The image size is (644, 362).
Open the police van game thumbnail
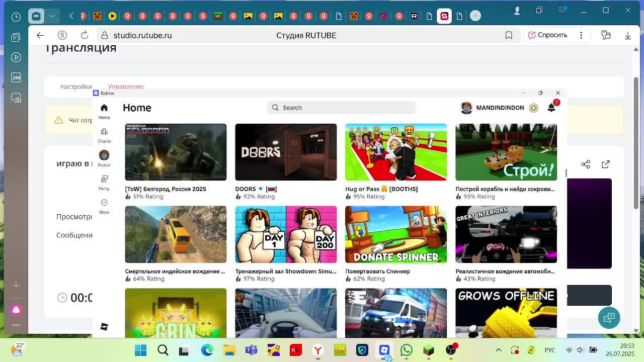[x=396, y=313]
